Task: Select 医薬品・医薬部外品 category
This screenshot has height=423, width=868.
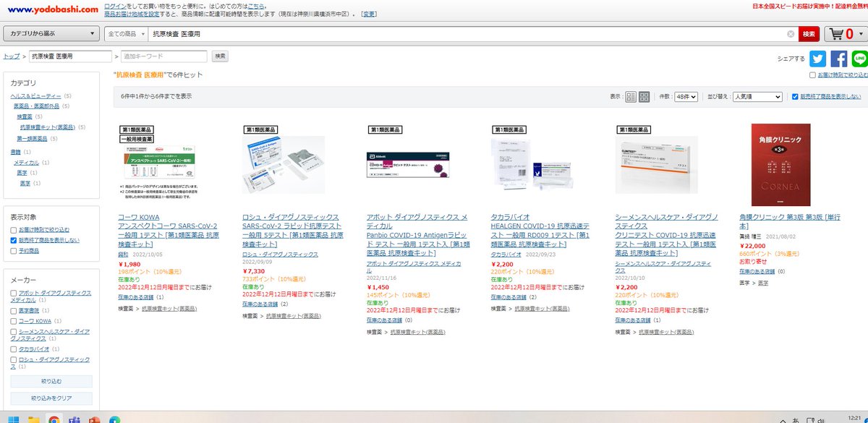Action: (36, 106)
